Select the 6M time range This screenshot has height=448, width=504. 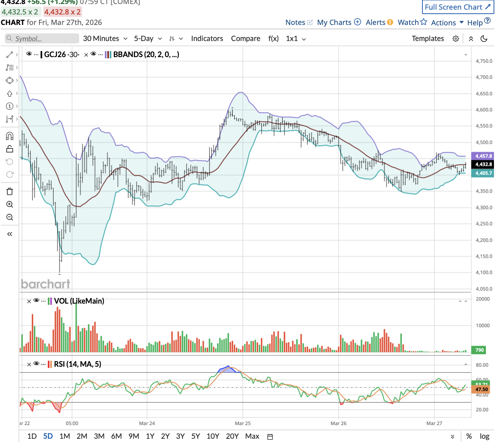(x=117, y=436)
